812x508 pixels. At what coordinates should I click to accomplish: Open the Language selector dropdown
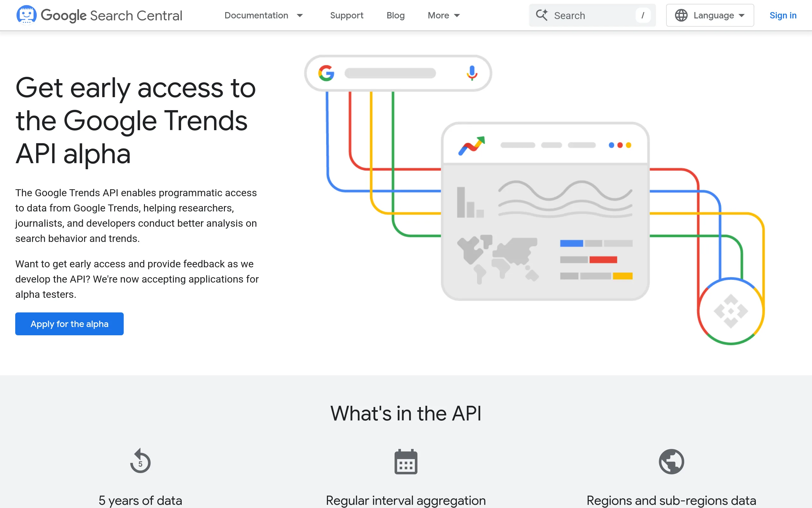[x=710, y=16]
